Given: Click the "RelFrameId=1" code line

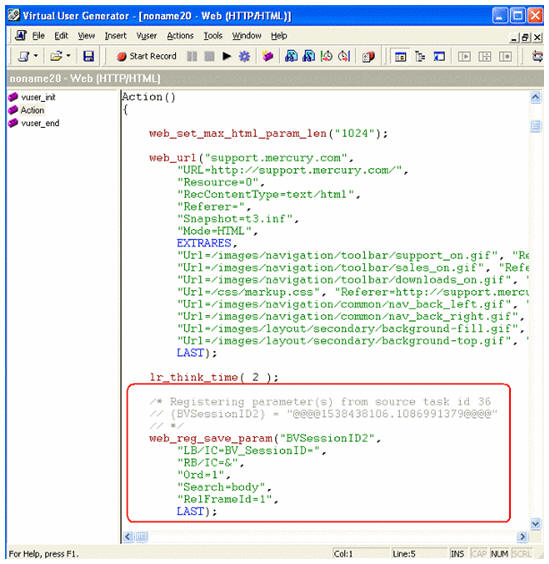Looking at the screenshot, I should click(228, 500).
